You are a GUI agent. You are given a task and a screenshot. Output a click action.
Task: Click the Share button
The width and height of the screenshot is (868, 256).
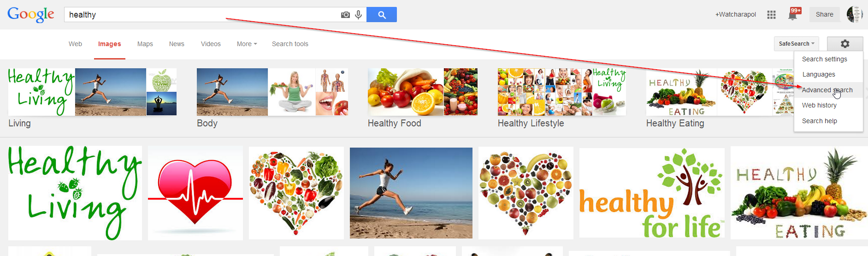[x=825, y=14]
